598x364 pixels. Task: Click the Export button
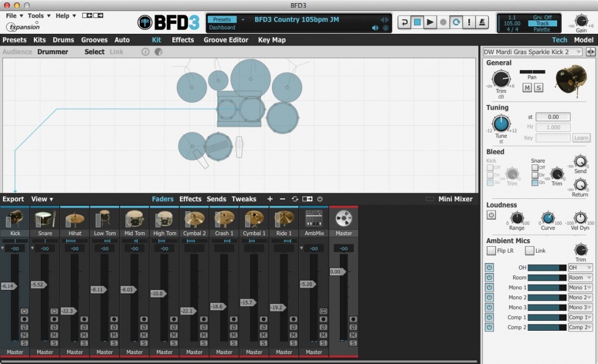(13, 199)
